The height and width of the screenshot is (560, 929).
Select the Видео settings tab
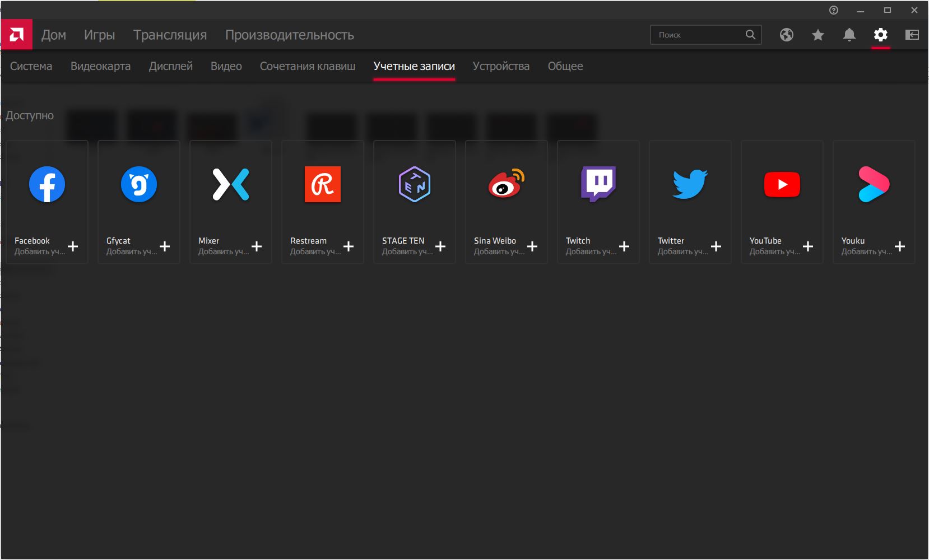(226, 66)
